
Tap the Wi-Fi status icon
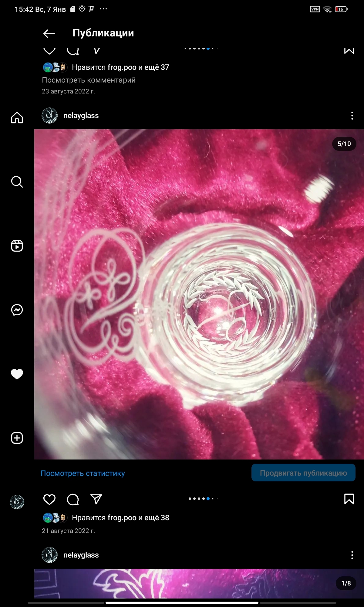click(x=328, y=9)
